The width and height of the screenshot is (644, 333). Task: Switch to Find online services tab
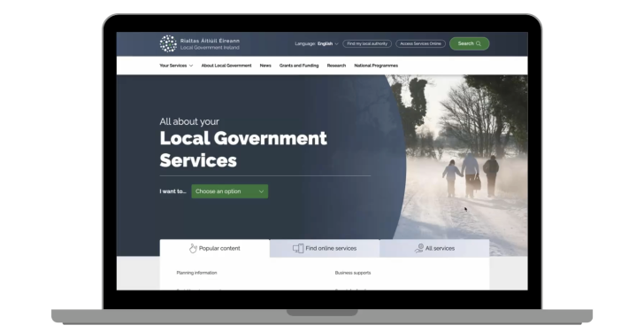pos(325,248)
